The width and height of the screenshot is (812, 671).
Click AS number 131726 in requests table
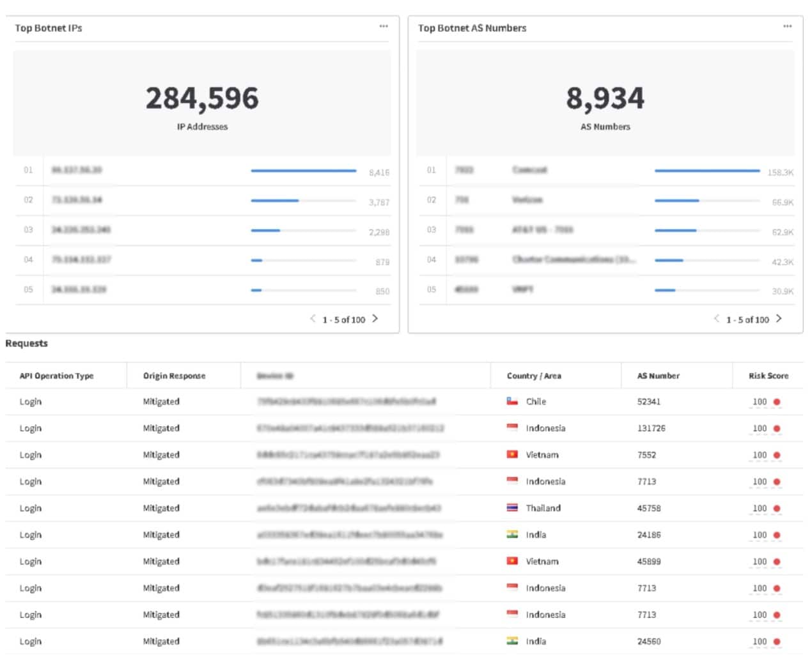click(651, 428)
